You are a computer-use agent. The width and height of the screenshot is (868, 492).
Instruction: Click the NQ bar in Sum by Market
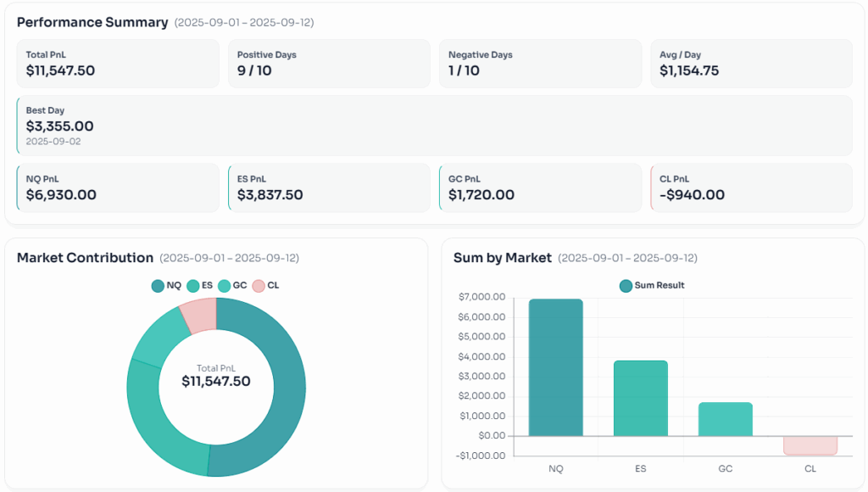(555, 367)
